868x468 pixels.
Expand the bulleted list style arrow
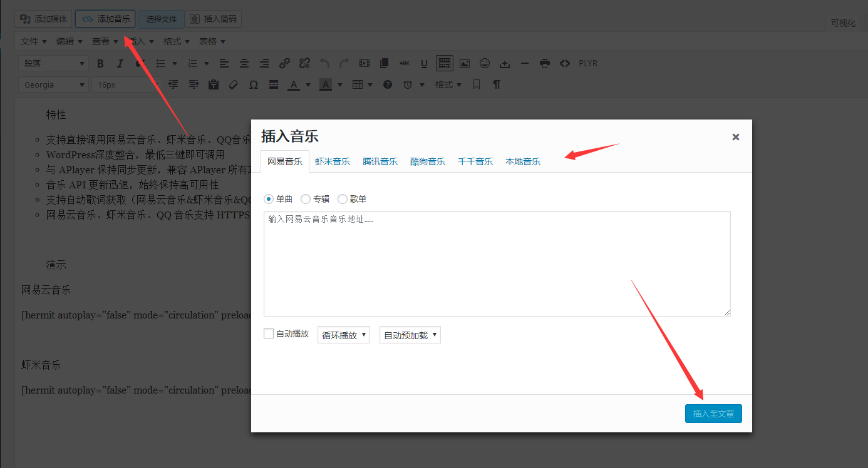click(174, 63)
